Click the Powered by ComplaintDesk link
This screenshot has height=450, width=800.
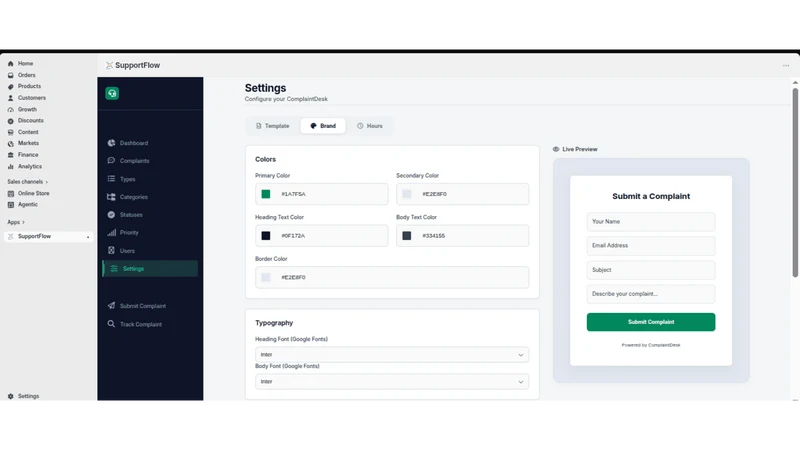(651, 345)
